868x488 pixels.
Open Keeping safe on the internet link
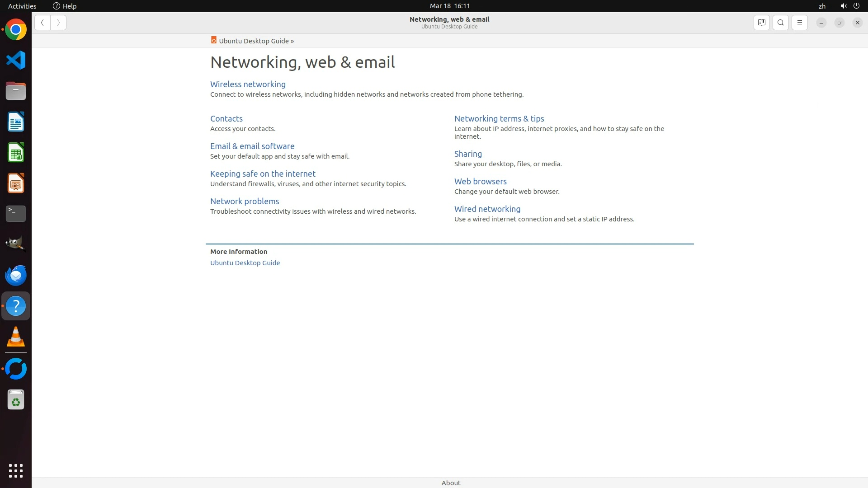(263, 174)
